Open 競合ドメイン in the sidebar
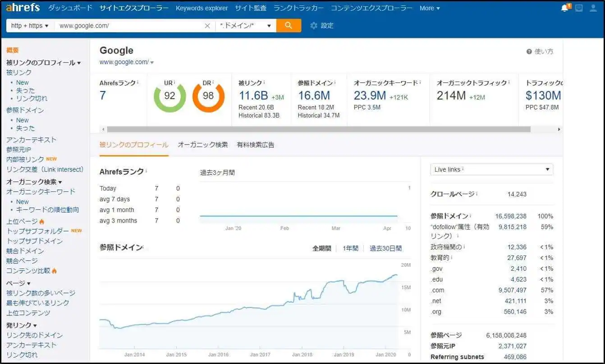 (25, 251)
